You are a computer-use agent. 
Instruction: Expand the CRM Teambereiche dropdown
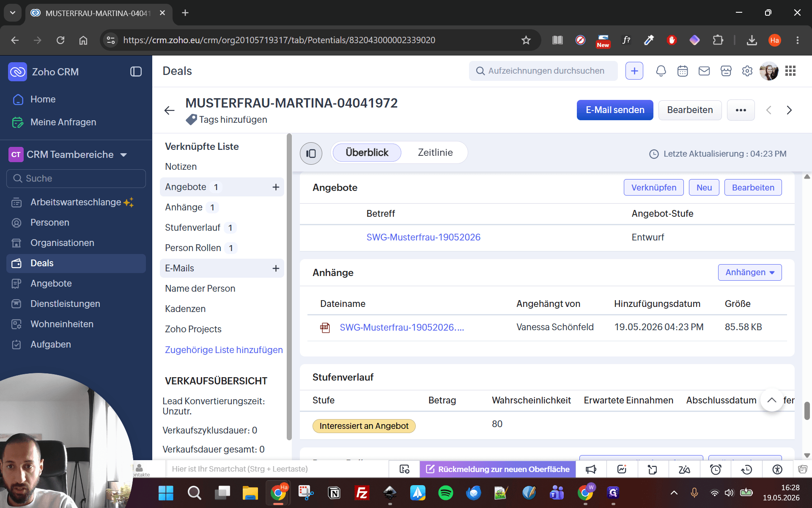pyautogui.click(x=123, y=155)
